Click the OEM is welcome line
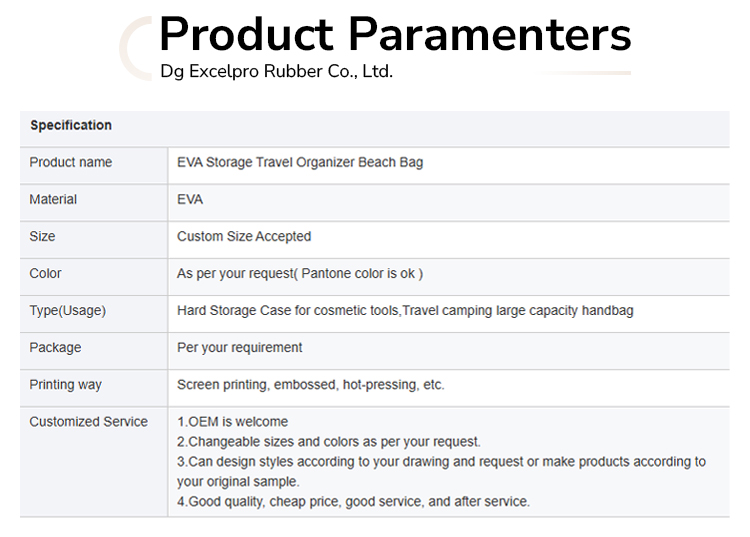Image resolution: width=750 pixels, height=537 pixels. point(232,422)
